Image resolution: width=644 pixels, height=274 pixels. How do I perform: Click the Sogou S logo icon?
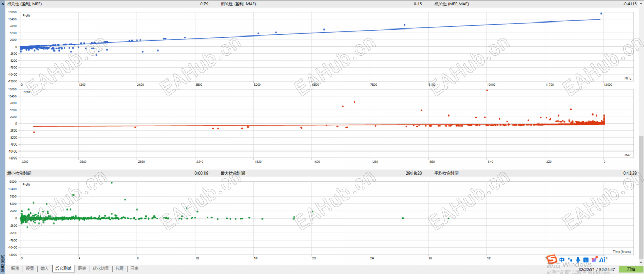pos(552,260)
